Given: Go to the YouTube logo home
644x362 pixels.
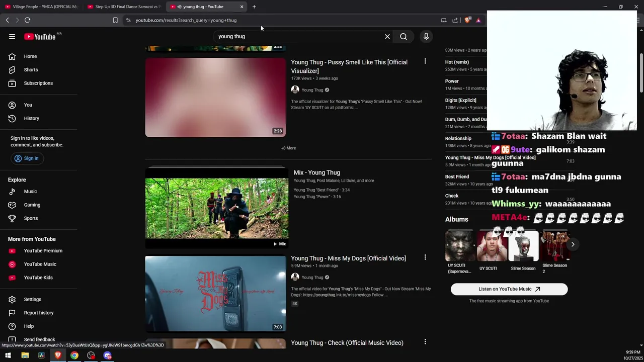Looking at the screenshot, I should [40, 36].
